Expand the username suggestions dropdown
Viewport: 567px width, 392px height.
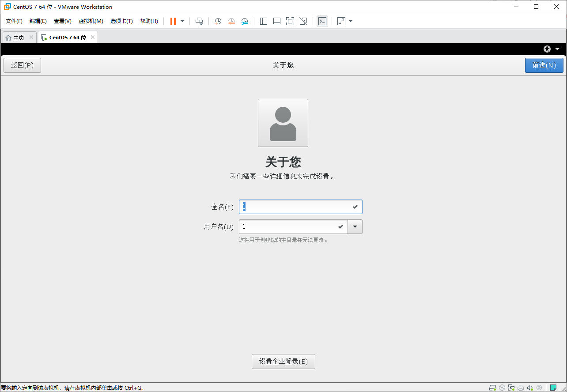355,227
